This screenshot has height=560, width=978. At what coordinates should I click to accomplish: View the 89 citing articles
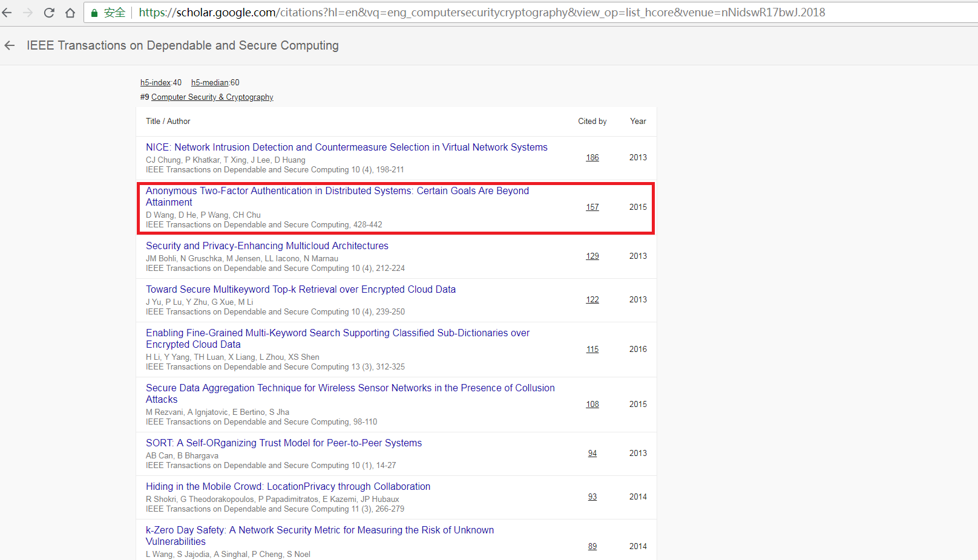592,547
